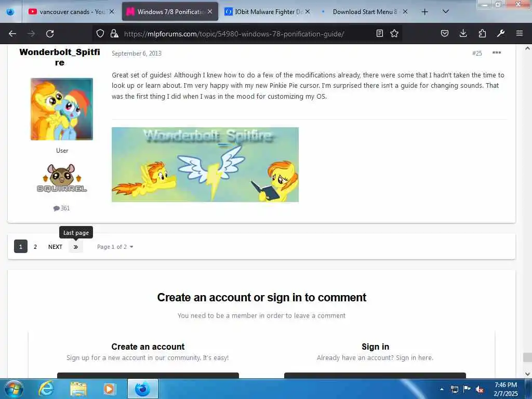View site security padlock info
Viewport: 532px width, 399px height.
pos(114,33)
